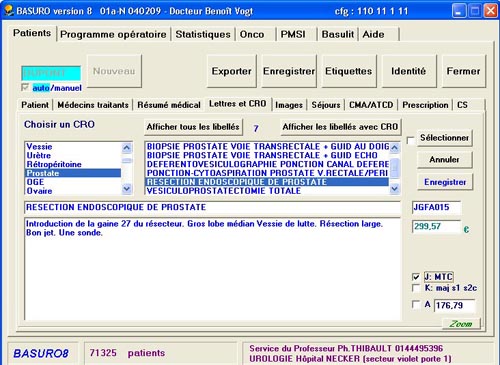Click the Sélectionner button

coord(444,137)
